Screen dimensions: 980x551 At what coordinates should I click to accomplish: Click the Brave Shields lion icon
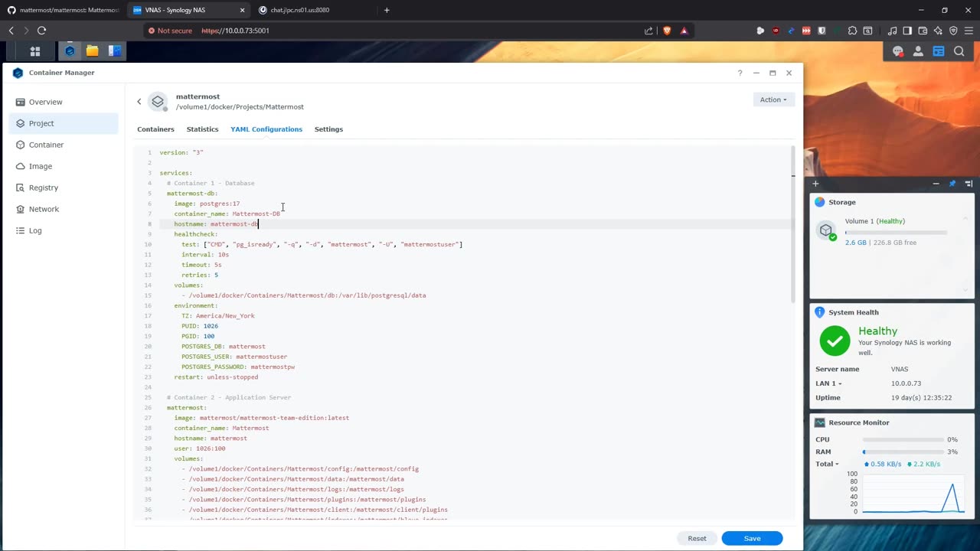point(667,31)
